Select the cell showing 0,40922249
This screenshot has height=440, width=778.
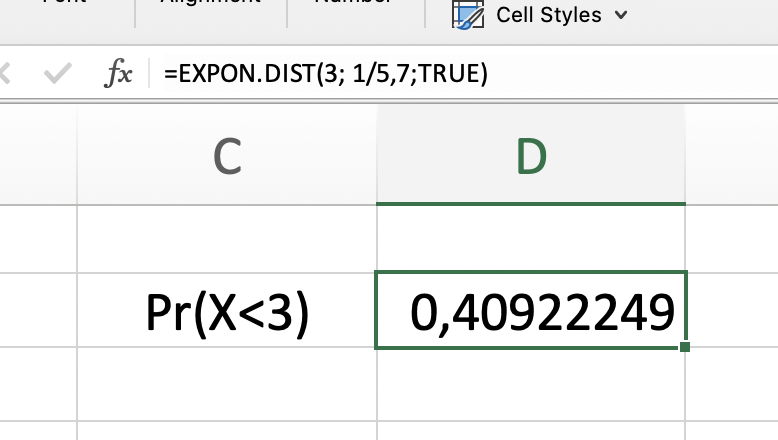531,311
